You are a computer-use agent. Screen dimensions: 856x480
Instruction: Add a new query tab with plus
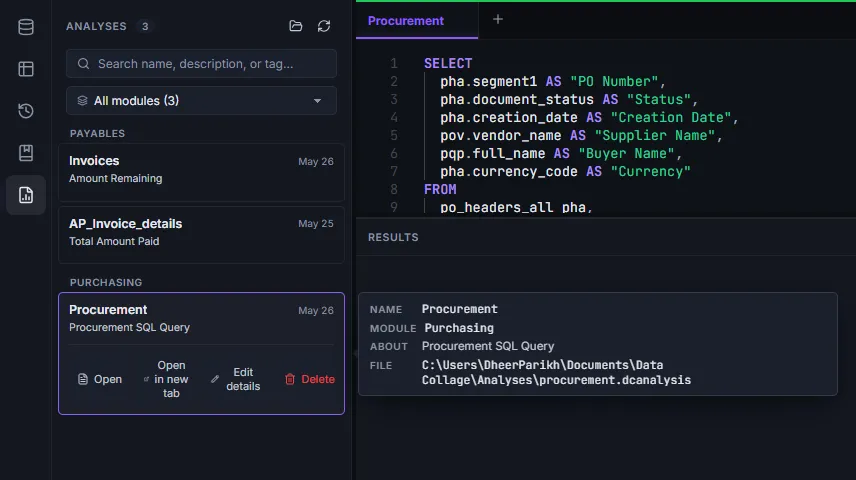tap(497, 20)
